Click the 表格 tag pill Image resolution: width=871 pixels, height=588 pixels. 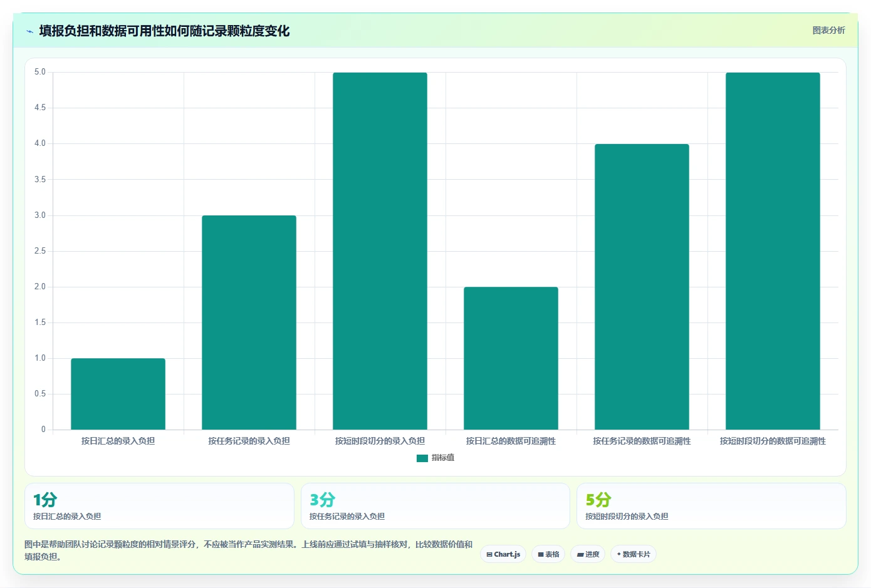point(548,554)
